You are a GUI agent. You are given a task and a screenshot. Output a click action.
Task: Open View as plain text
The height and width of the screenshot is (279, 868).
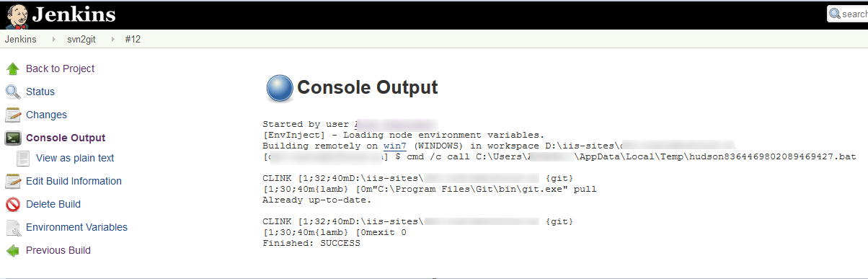point(75,158)
